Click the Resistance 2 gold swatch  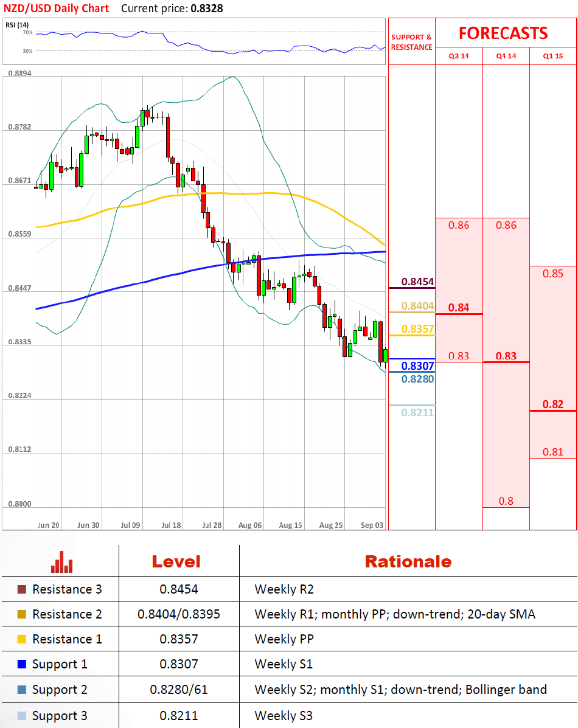tap(22, 614)
